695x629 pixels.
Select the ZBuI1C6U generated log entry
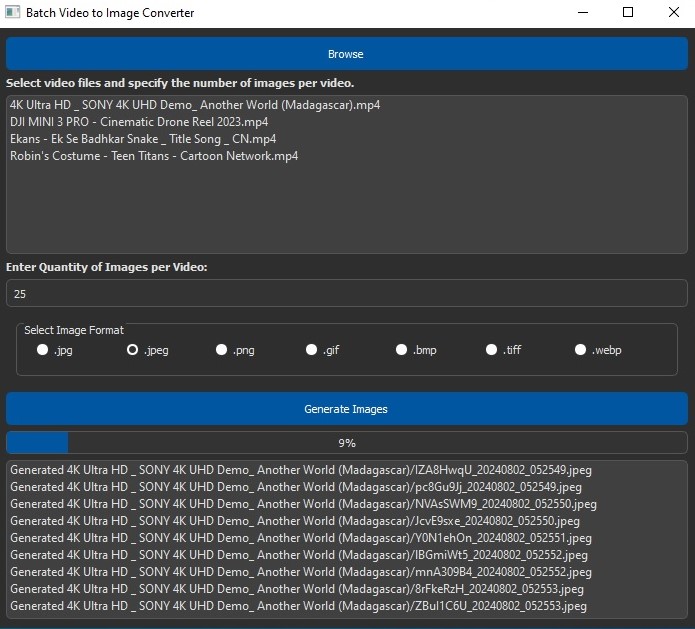click(x=298, y=606)
